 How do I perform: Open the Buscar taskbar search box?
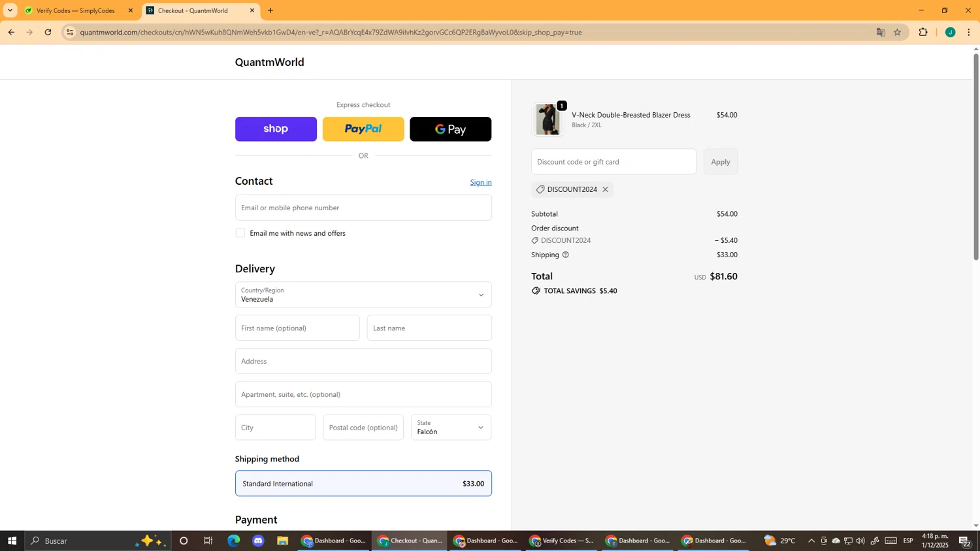click(98, 541)
